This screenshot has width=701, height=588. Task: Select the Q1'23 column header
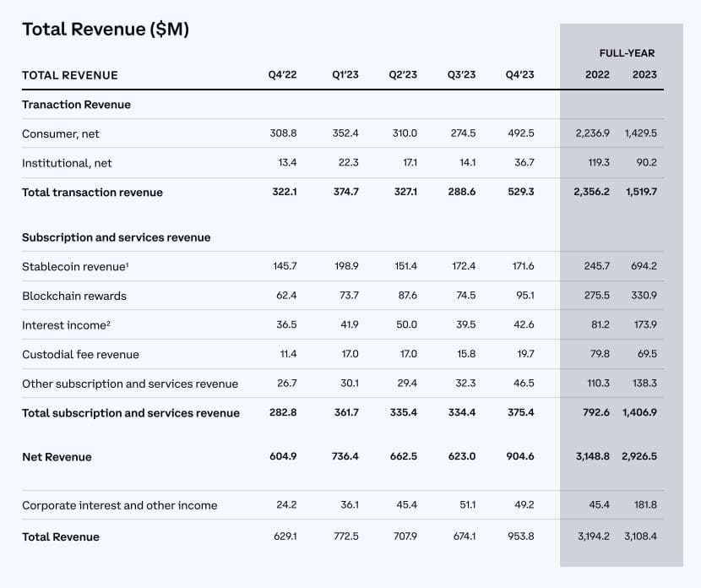(x=345, y=75)
